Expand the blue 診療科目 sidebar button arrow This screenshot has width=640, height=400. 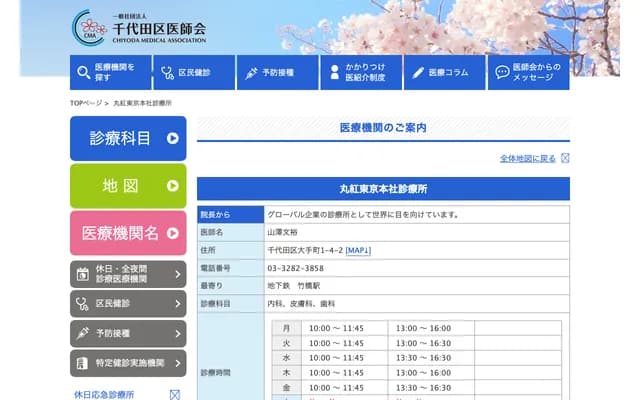[173, 138]
